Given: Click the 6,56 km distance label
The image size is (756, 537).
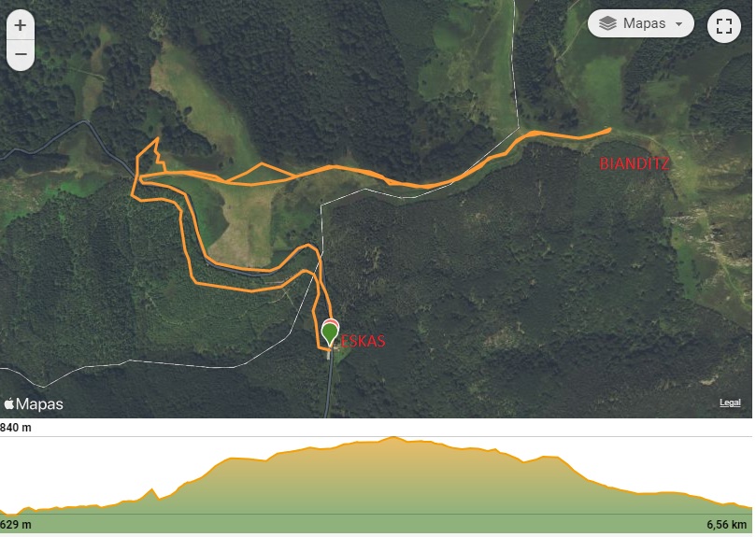Looking at the screenshot, I should coord(727,525).
